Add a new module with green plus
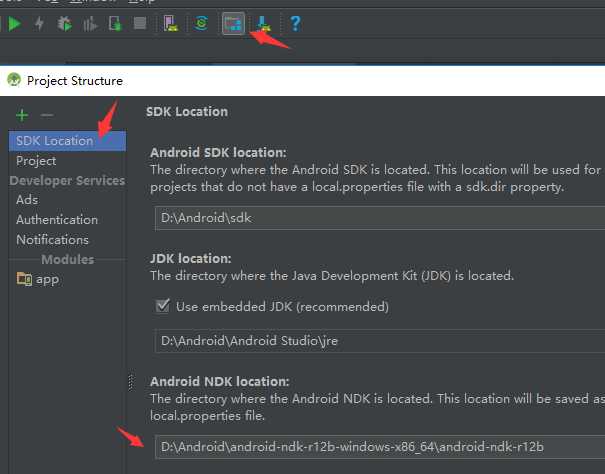The image size is (605, 474). [22, 115]
